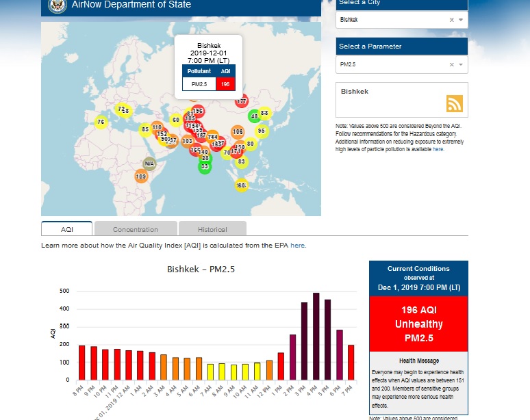Viewport: 530px width, 420px height.
Task: Click the Department of State seal logo
Action: pyautogui.click(x=58, y=5)
